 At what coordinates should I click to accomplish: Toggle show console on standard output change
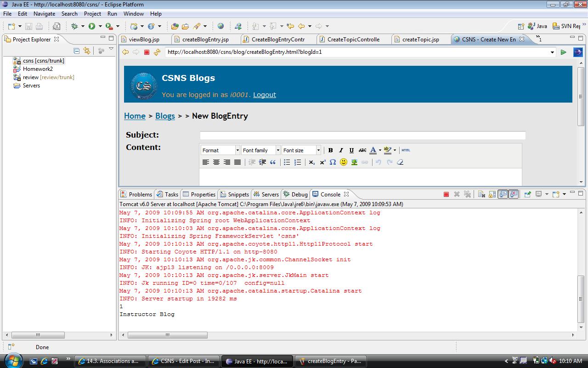[503, 194]
